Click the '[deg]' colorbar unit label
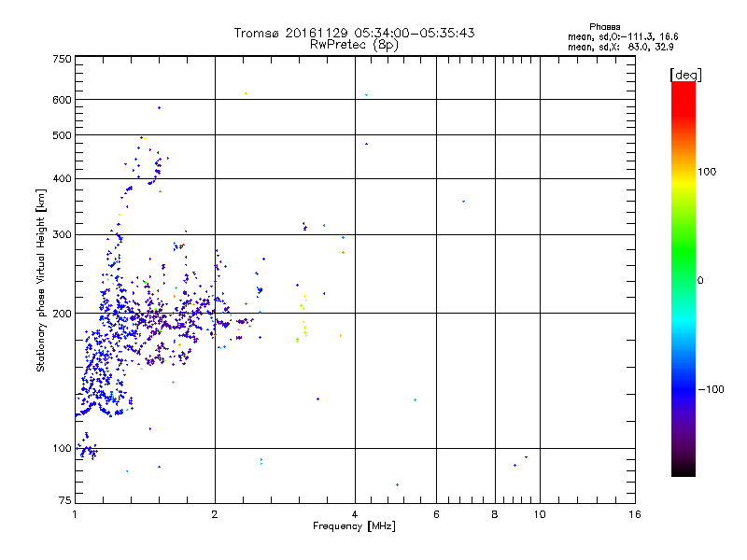747x560 pixels. [x=685, y=75]
